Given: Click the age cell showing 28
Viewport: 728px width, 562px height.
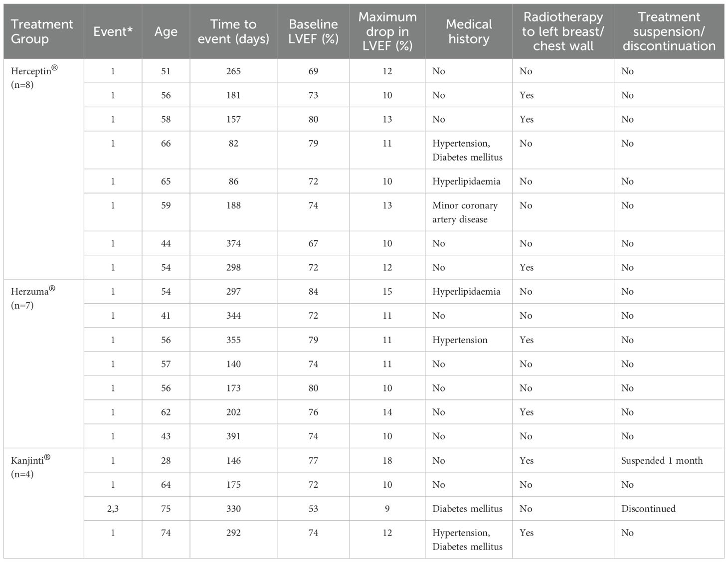Looking at the screenshot, I should tap(166, 461).
